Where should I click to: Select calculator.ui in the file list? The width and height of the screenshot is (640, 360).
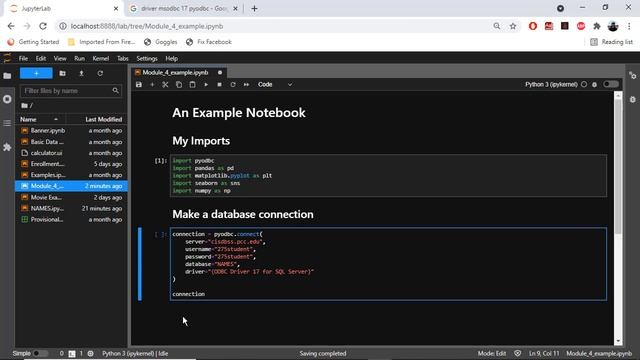click(x=71, y=153)
